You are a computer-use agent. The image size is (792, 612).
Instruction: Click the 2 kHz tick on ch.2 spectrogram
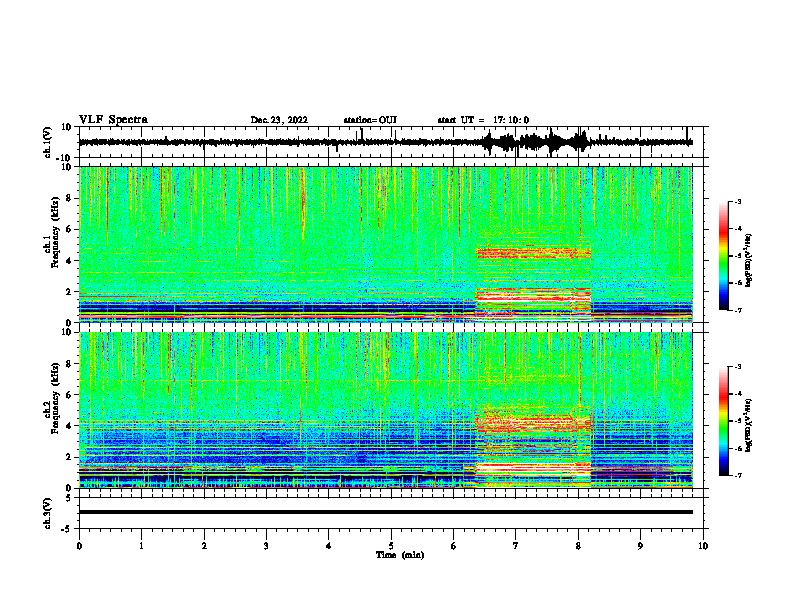coord(69,457)
